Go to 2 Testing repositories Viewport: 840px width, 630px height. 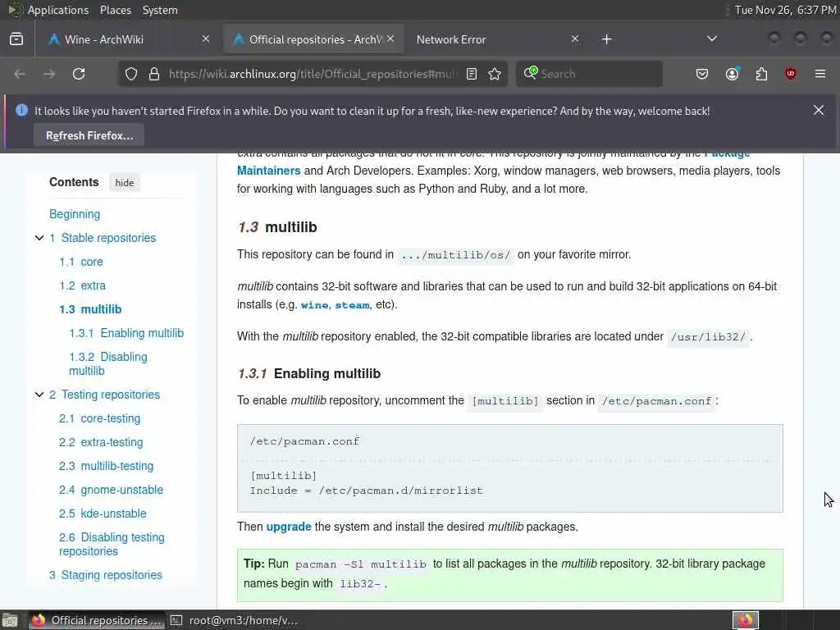click(x=104, y=395)
